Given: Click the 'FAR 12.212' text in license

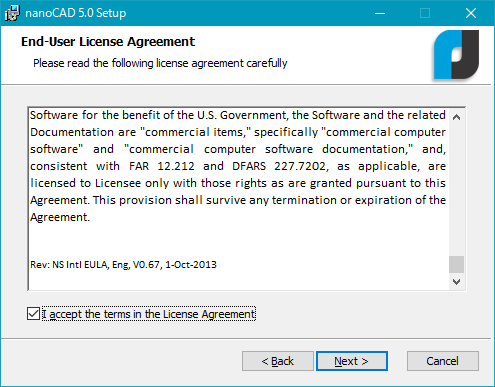Looking at the screenshot, I should tap(162, 166).
